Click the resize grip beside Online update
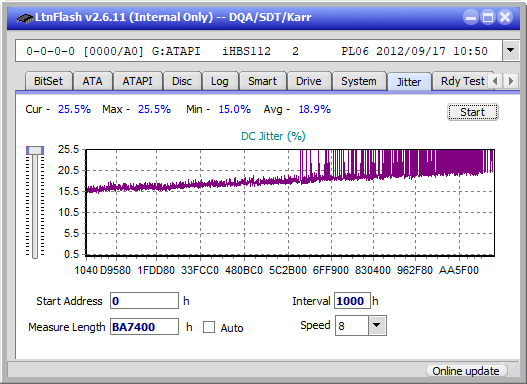This screenshot has height=384, width=527. (513, 370)
